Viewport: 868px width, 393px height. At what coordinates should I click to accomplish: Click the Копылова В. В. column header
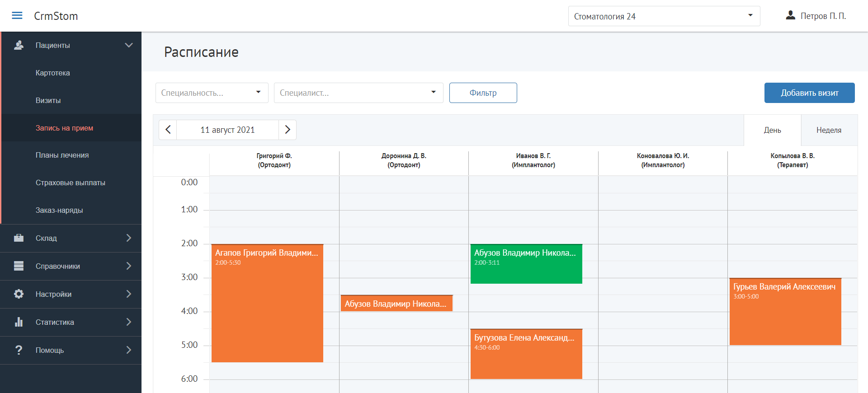[793, 160]
